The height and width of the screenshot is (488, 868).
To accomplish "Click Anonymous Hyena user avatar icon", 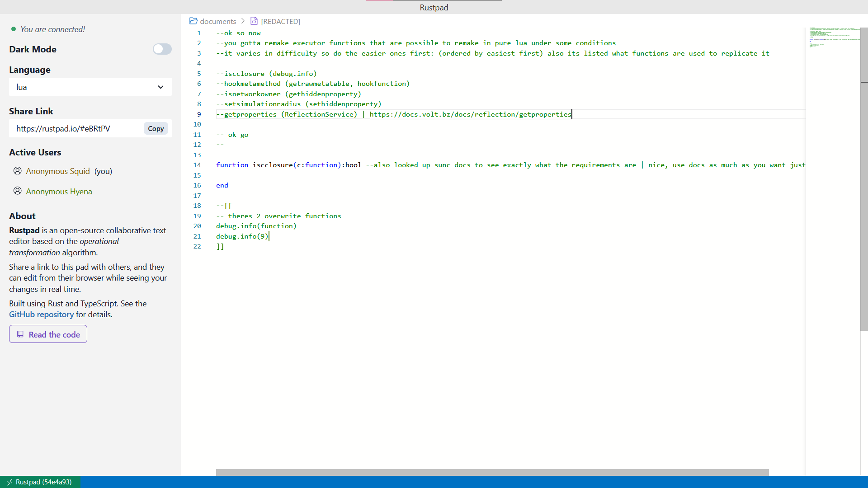I will (x=18, y=191).
